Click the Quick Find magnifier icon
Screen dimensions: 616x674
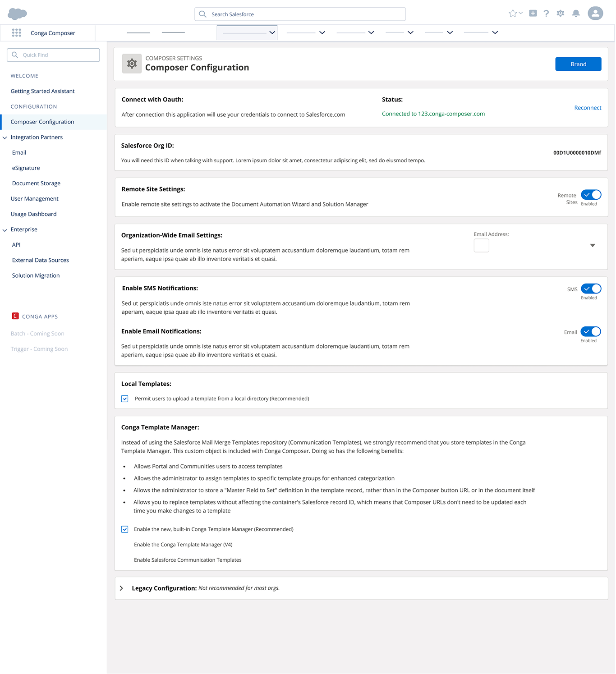pyautogui.click(x=15, y=55)
